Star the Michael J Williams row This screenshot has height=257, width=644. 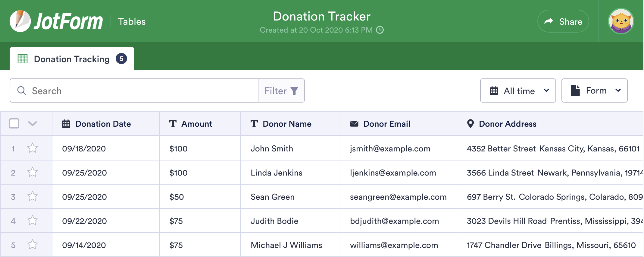[x=33, y=245]
